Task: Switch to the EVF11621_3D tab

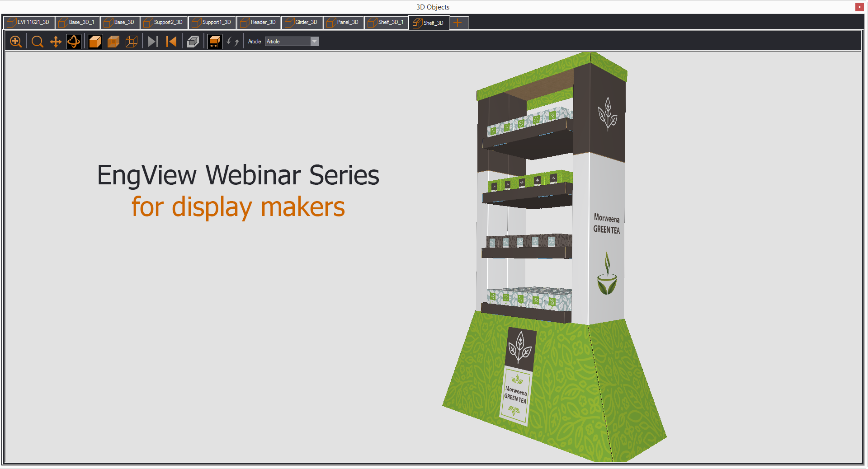Action: (x=29, y=22)
